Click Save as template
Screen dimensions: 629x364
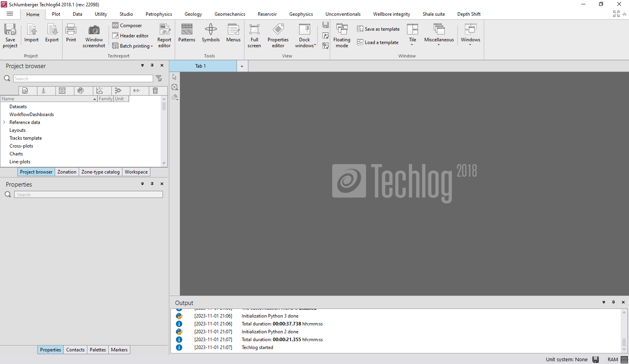pos(378,29)
